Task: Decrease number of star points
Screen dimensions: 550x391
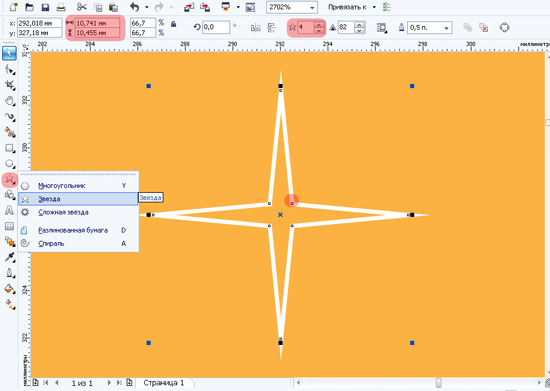Action: [x=319, y=31]
